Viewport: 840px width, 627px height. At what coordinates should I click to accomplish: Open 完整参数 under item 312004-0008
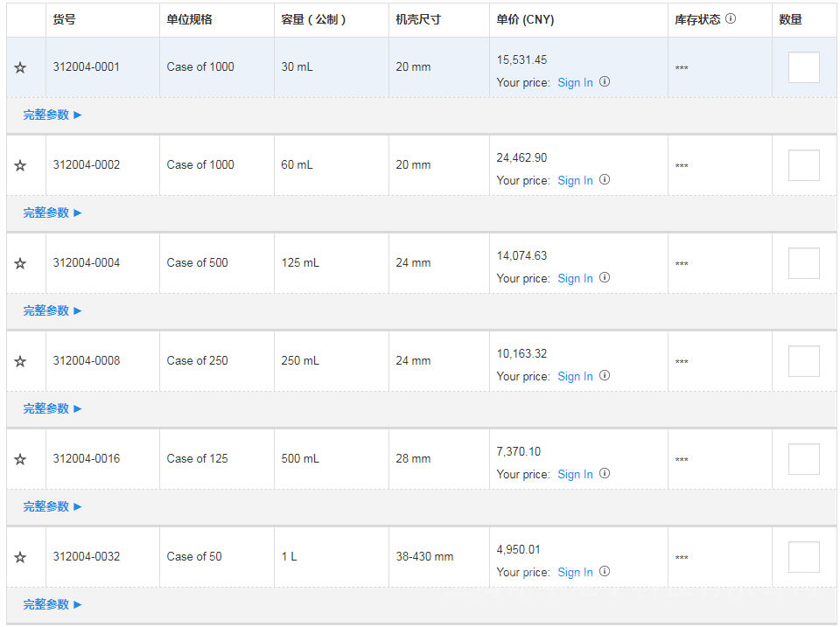tap(52, 408)
